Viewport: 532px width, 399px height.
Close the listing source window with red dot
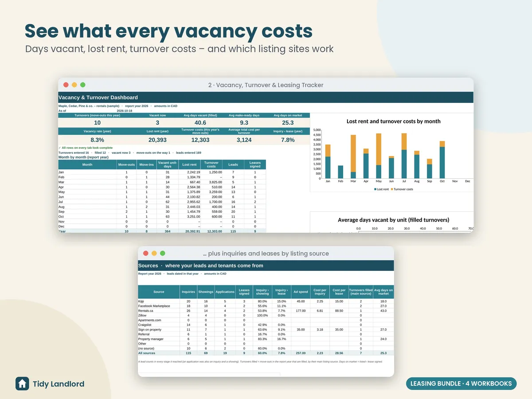(145, 253)
